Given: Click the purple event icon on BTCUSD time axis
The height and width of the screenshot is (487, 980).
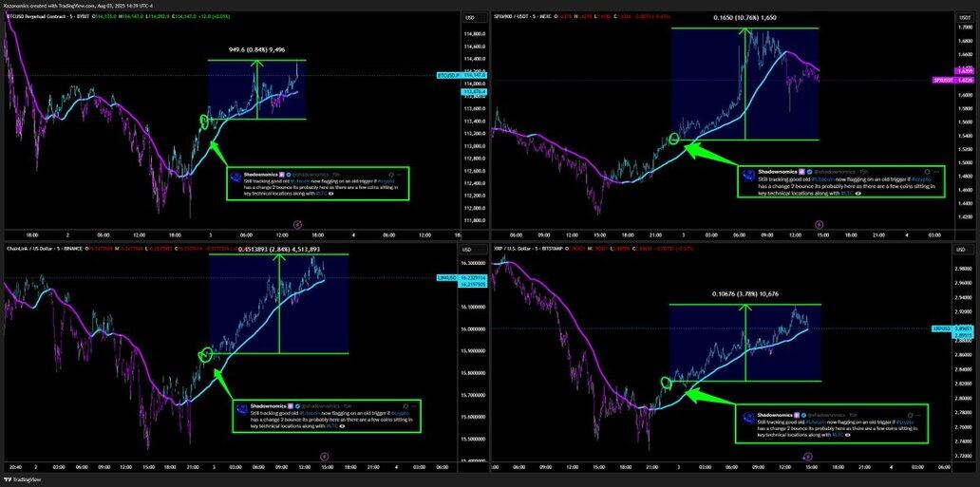Looking at the screenshot, I should pyautogui.click(x=298, y=224).
